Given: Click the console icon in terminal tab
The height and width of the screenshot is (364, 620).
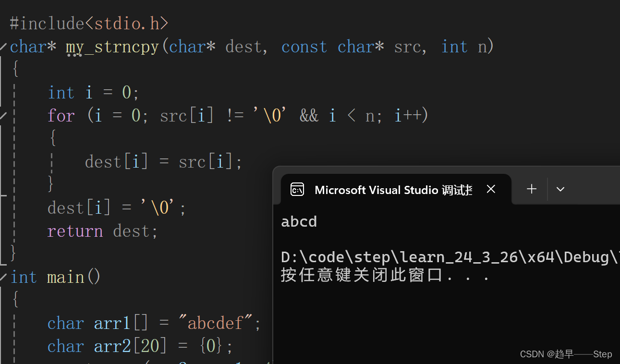Looking at the screenshot, I should coord(297,190).
